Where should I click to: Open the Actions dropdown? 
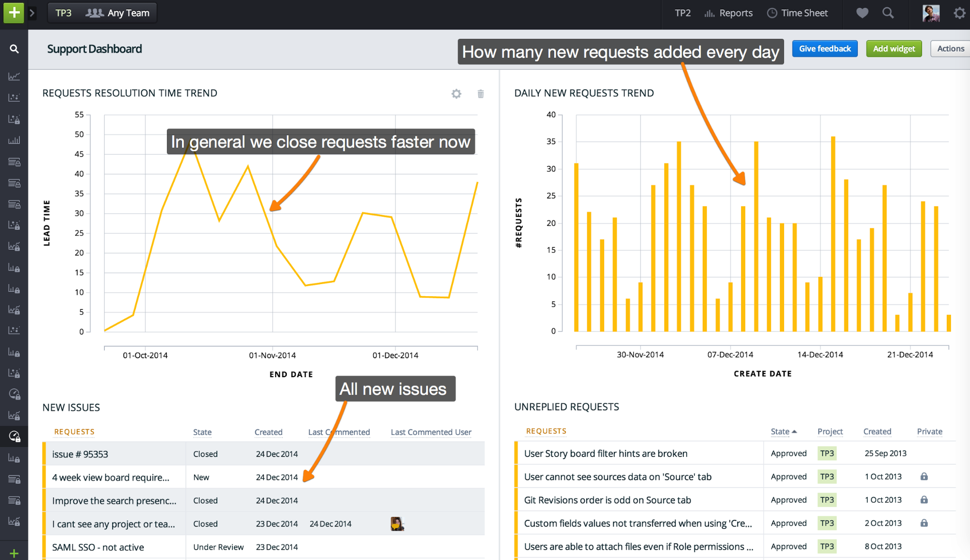coord(950,48)
